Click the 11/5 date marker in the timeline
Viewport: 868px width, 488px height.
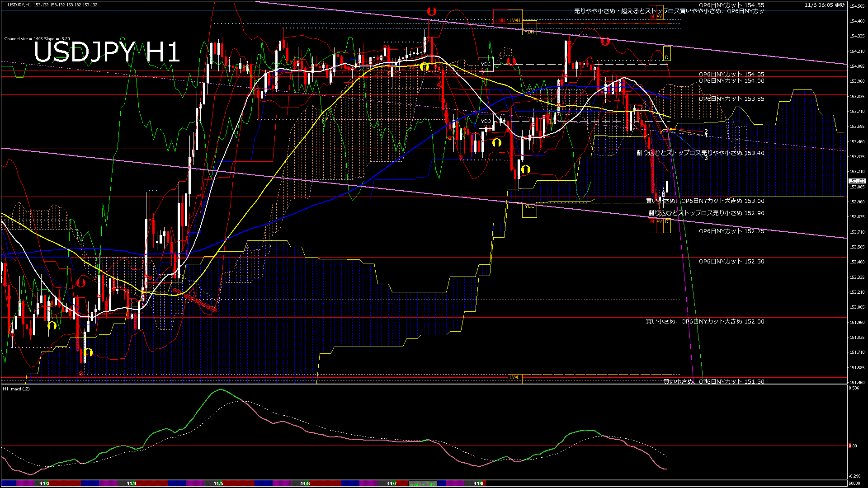tap(217, 484)
